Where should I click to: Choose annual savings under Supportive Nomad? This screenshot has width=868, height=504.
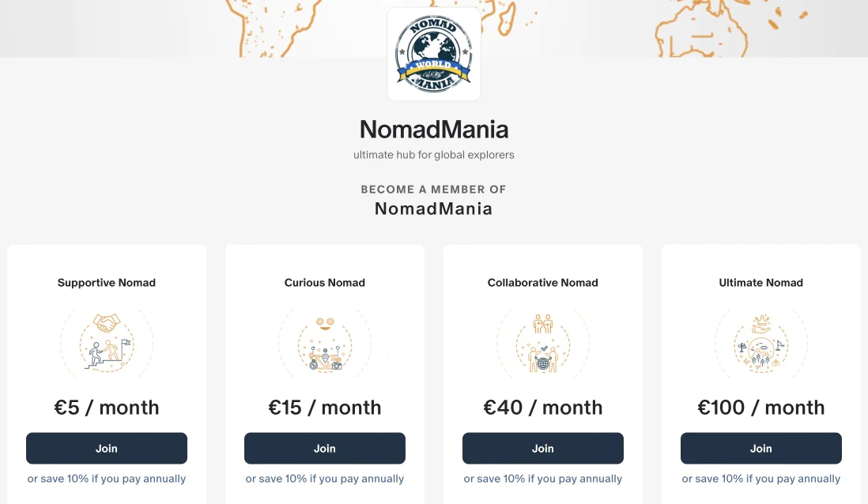pyautogui.click(x=107, y=479)
